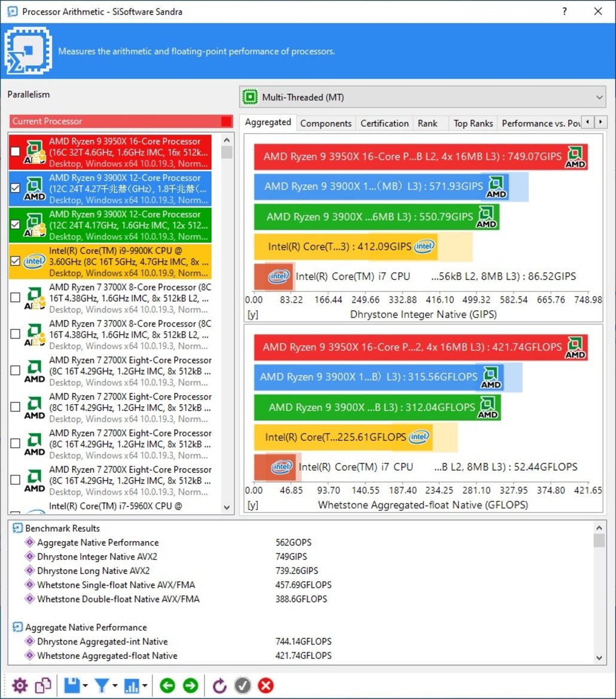Click the 562GOPS aggregate value
The width and height of the screenshot is (616, 699).
[x=293, y=542]
